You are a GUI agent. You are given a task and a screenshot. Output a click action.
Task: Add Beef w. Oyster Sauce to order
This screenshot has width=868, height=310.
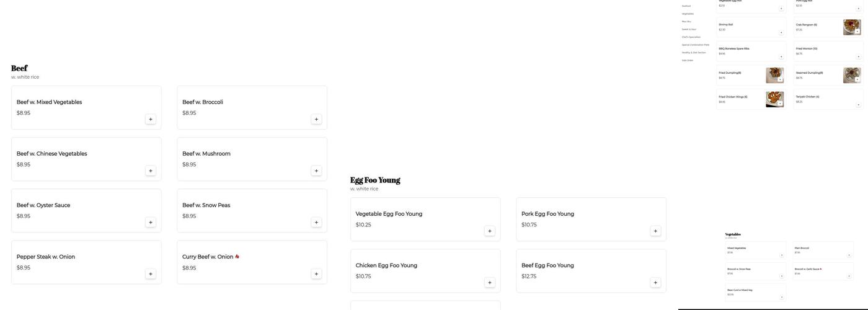[x=151, y=223]
